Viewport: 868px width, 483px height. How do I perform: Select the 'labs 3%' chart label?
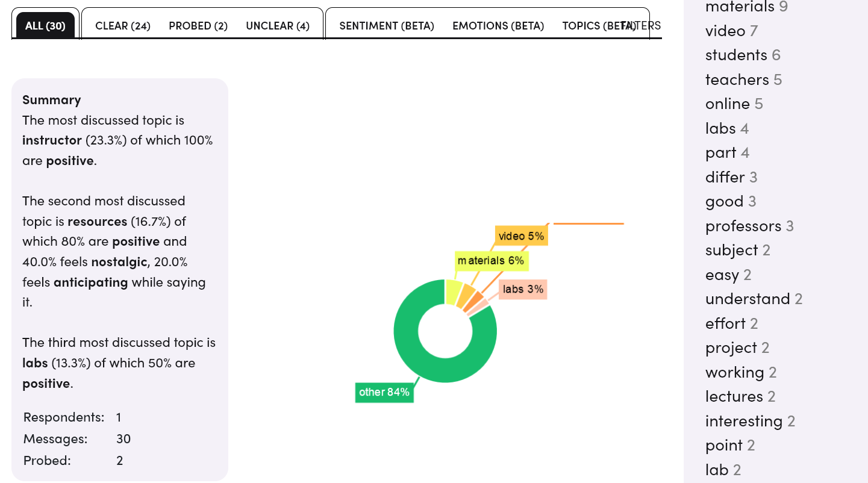[x=523, y=289]
